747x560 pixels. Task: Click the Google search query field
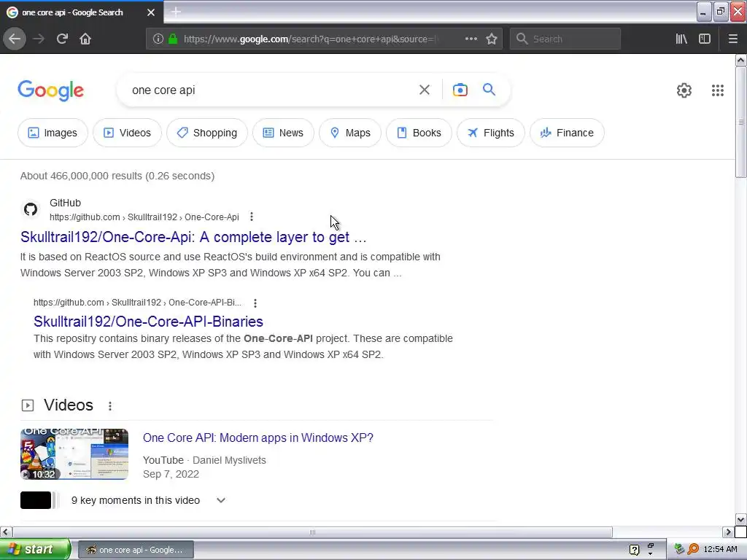coord(271,90)
